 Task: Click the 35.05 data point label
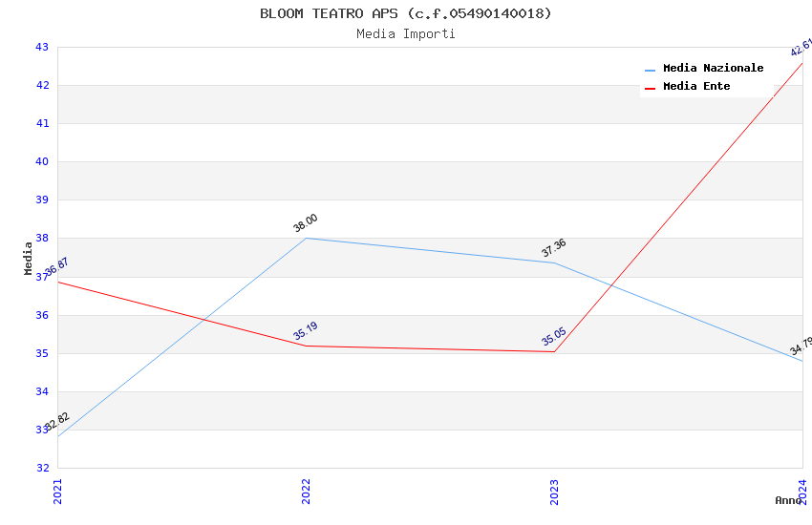pyautogui.click(x=553, y=337)
